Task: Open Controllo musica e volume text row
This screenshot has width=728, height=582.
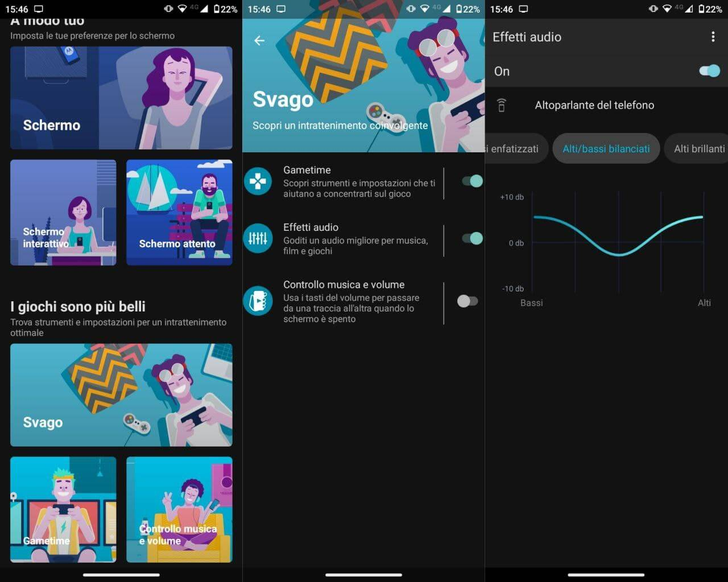Action: point(351,301)
